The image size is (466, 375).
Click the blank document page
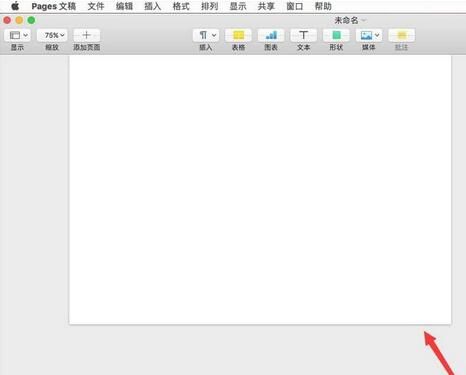coord(260,189)
